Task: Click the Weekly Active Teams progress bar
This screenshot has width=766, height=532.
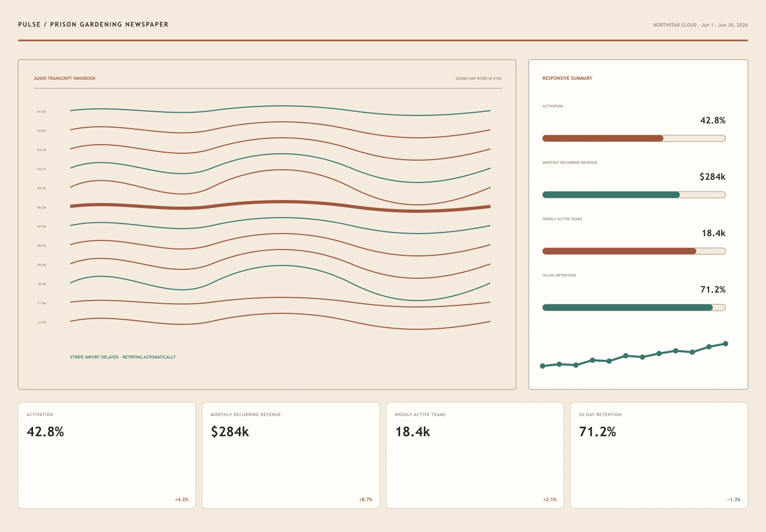Action: [x=634, y=251]
